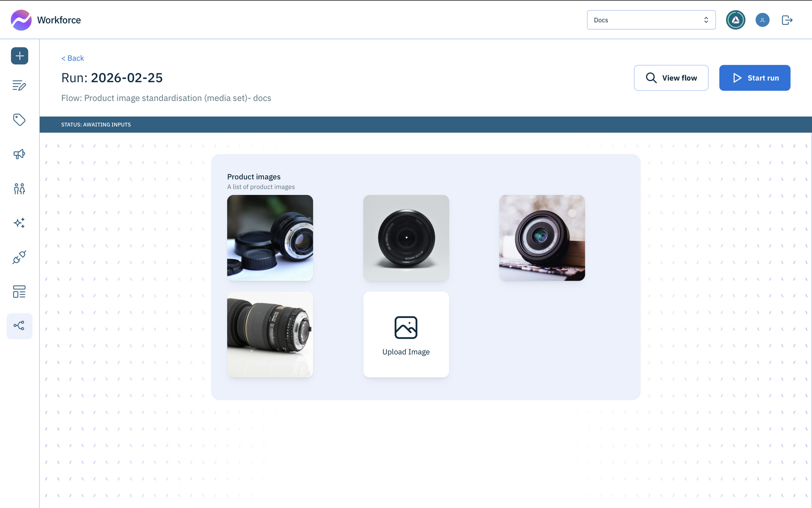
Task: Sign out using the logout icon
Action: point(787,20)
